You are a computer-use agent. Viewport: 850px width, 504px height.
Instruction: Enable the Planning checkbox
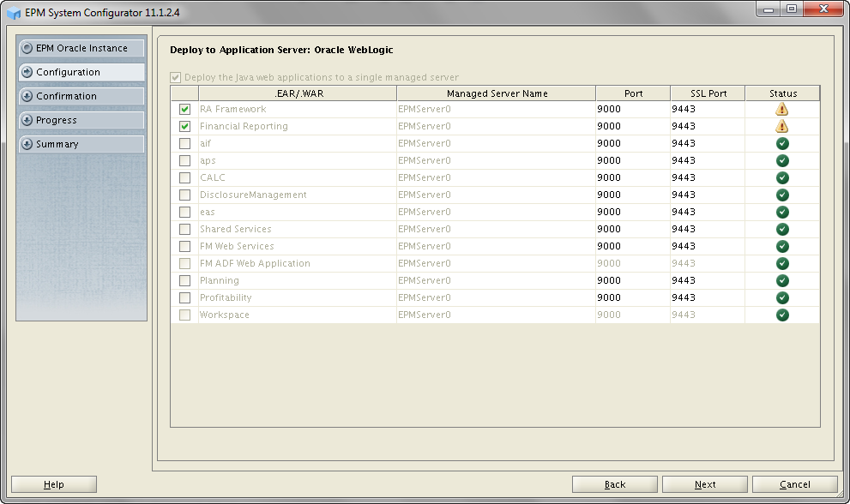(185, 281)
